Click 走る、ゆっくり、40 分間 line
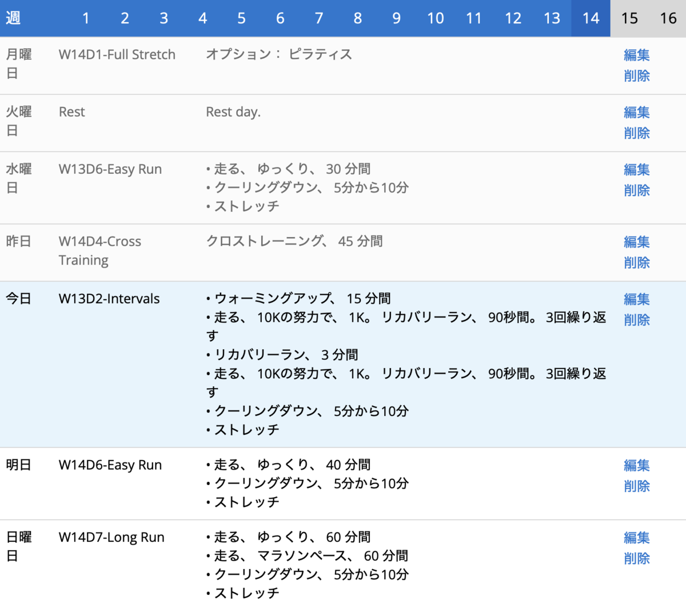Viewport: 686px width, 616px height. click(288, 465)
